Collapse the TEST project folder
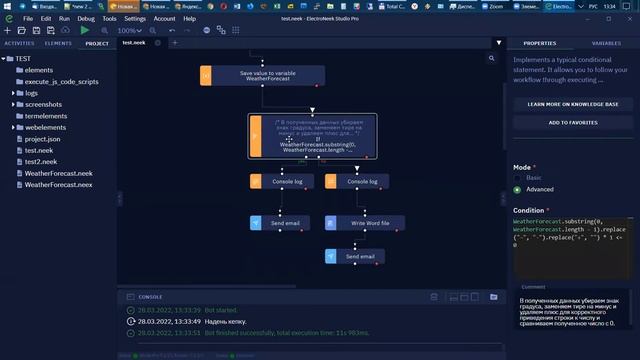The image size is (640, 360). [4, 59]
